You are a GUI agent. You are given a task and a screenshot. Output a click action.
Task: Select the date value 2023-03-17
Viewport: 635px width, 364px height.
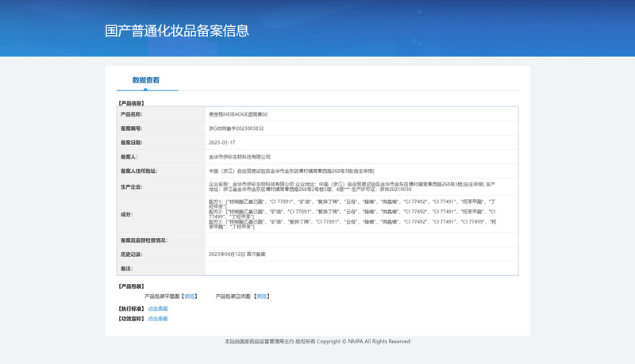pyautogui.click(x=222, y=143)
